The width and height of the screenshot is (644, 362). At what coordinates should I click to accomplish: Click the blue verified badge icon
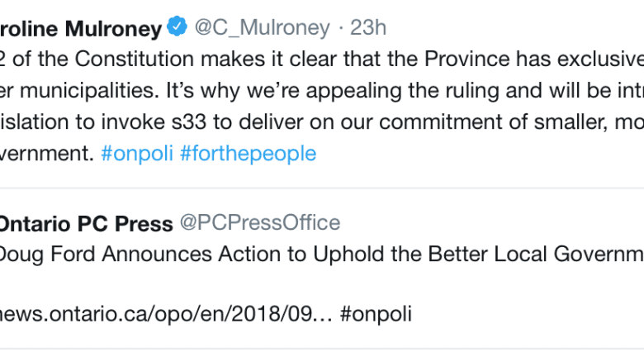[178, 27]
